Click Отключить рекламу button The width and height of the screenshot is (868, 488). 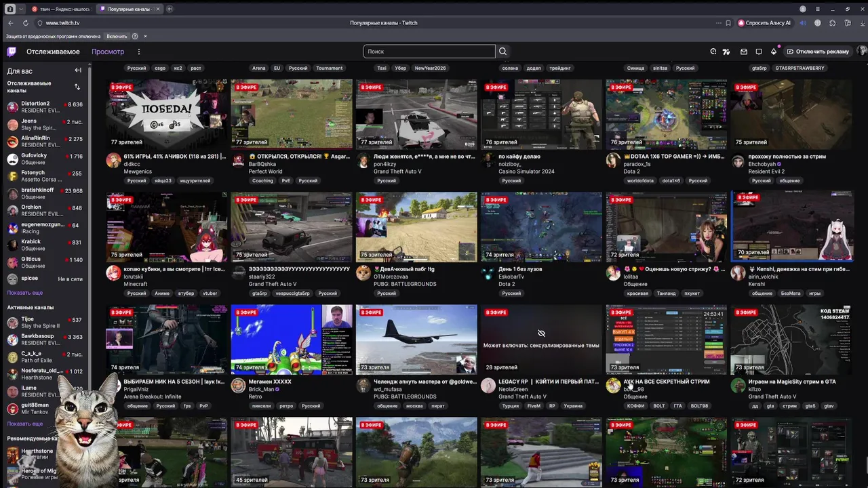(818, 52)
